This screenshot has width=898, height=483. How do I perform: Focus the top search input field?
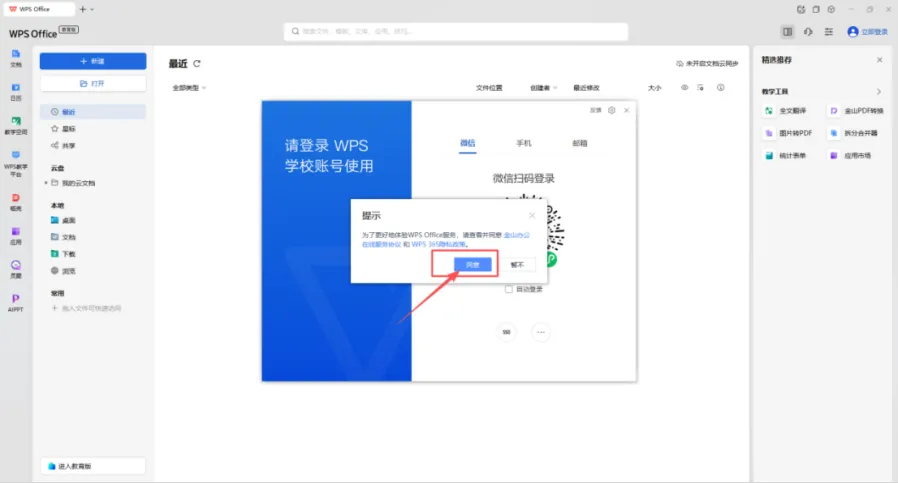[x=456, y=32]
